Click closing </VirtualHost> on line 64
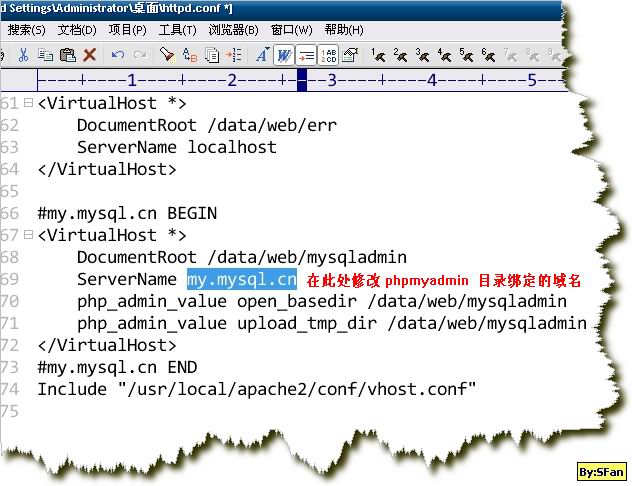Screen dimensions: 632x486 [x=107, y=169]
